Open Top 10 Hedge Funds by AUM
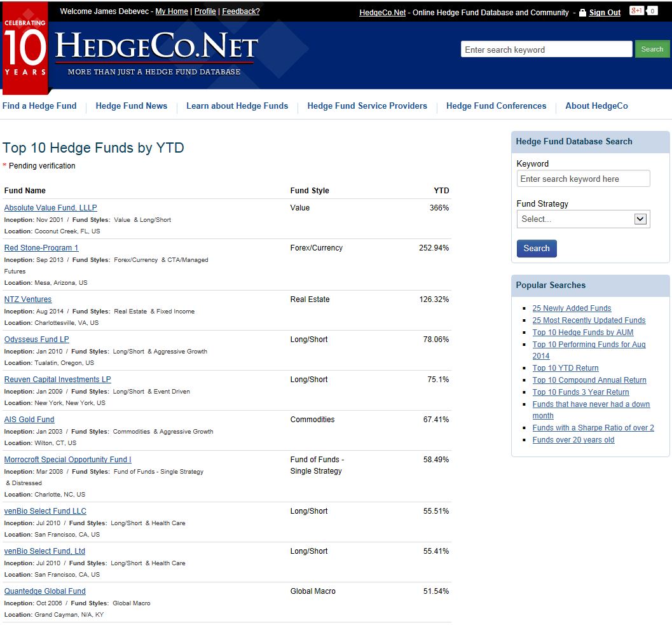 583,333
